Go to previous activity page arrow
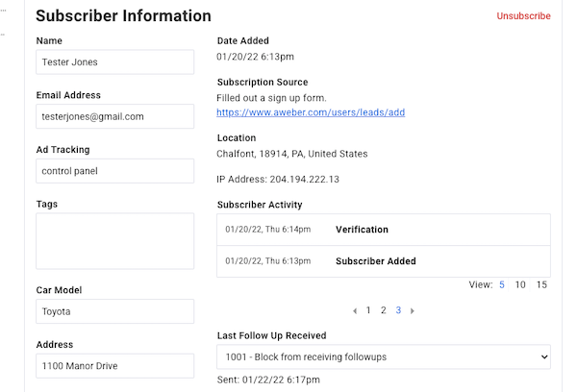Viewport: 577px width, 392px height. click(355, 310)
